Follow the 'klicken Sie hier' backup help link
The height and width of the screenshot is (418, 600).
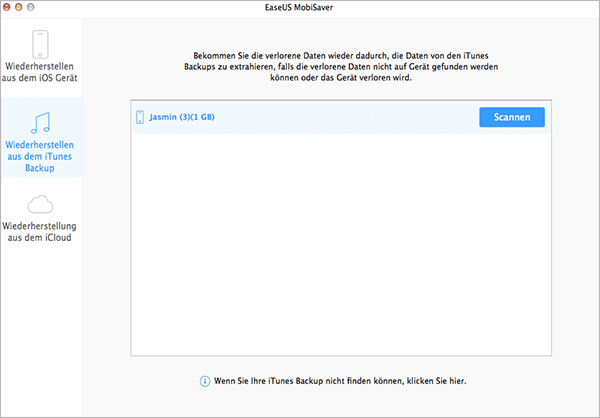pos(436,381)
